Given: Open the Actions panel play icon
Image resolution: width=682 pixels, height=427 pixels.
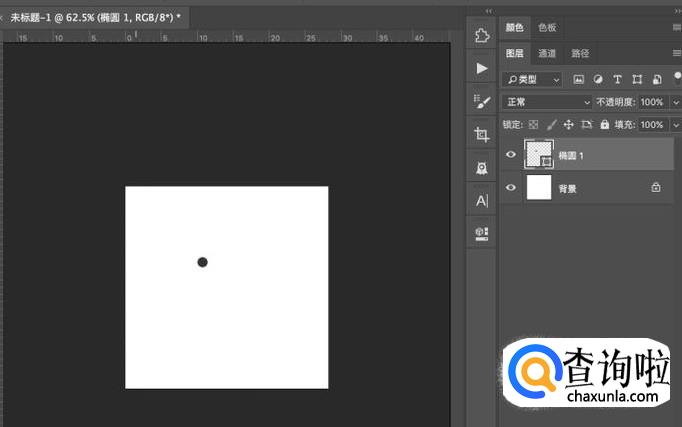Looking at the screenshot, I should pos(482,68).
